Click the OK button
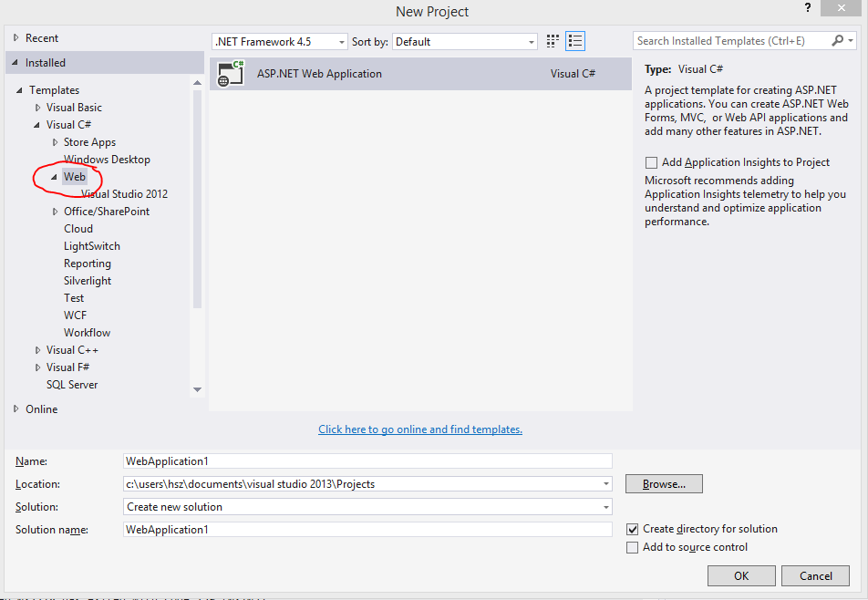This screenshot has height=600, width=868. pyautogui.click(x=741, y=575)
